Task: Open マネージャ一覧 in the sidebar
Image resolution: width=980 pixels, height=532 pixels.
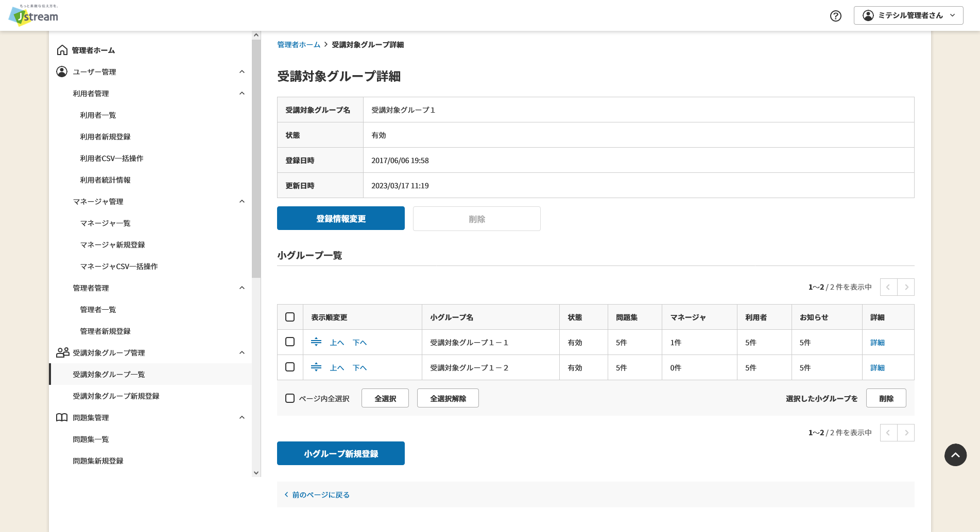Action: click(x=105, y=223)
